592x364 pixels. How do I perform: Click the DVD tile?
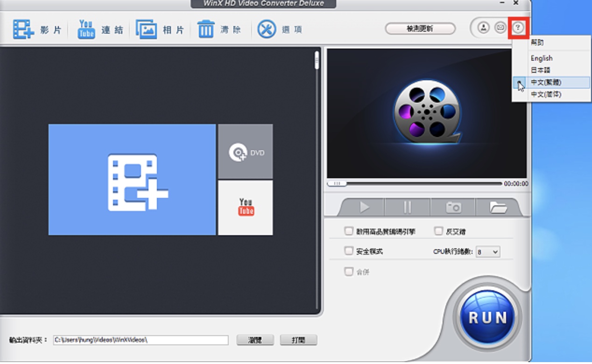pos(246,152)
